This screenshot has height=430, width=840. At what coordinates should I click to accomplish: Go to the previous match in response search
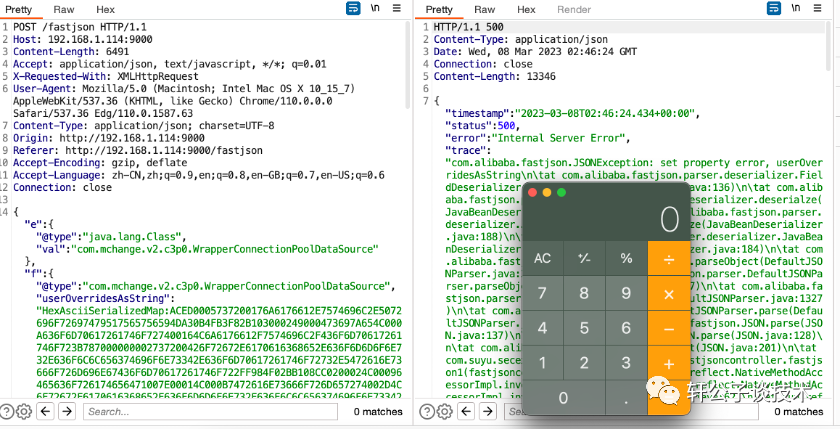(467, 411)
